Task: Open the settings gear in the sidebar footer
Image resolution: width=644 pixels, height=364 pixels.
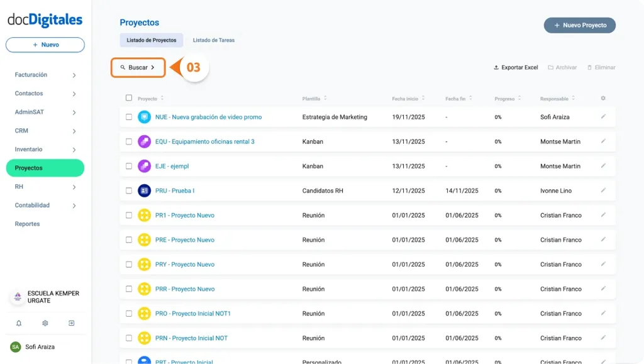Action: (x=45, y=323)
